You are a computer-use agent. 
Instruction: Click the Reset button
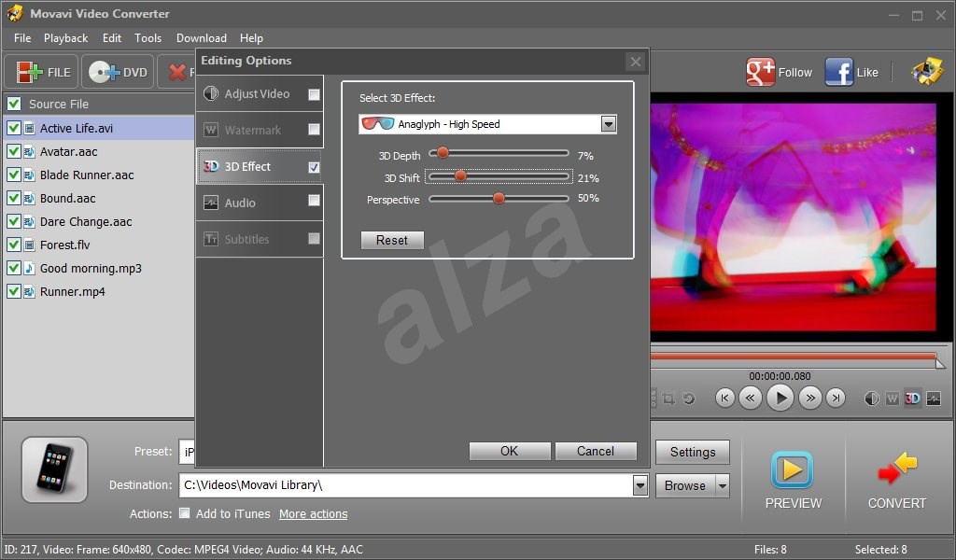[392, 240]
